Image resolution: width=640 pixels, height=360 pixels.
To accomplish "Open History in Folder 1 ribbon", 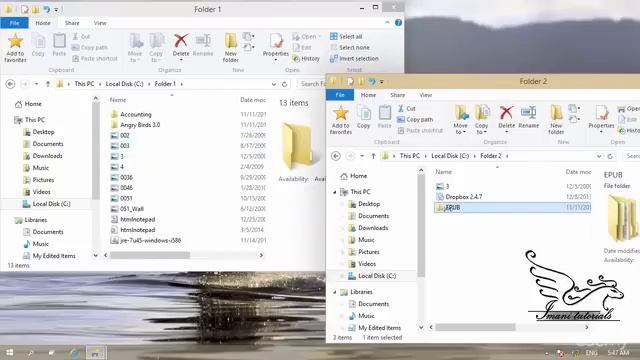I will tap(306, 59).
